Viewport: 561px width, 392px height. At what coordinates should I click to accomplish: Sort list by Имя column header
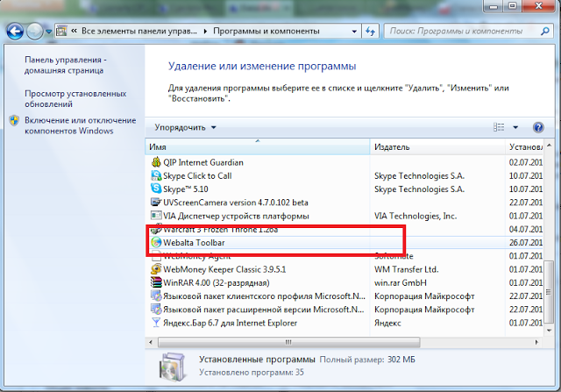pos(257,147)
